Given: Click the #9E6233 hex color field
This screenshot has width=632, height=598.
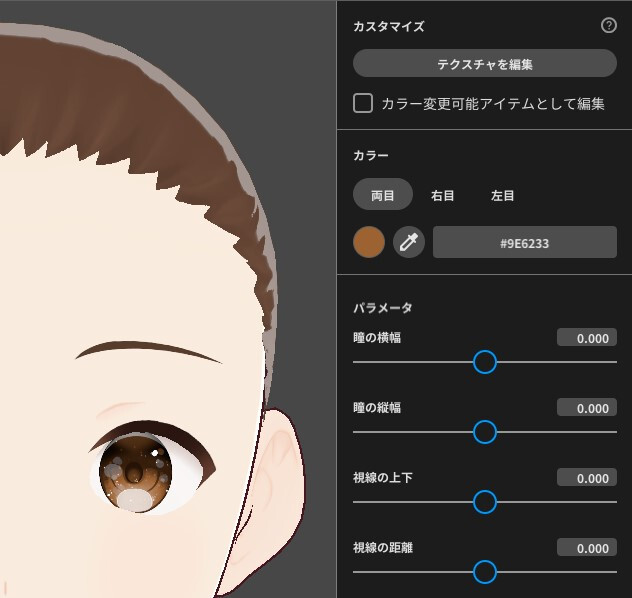Looking at the screenshot, I should (x=524, y=242).
